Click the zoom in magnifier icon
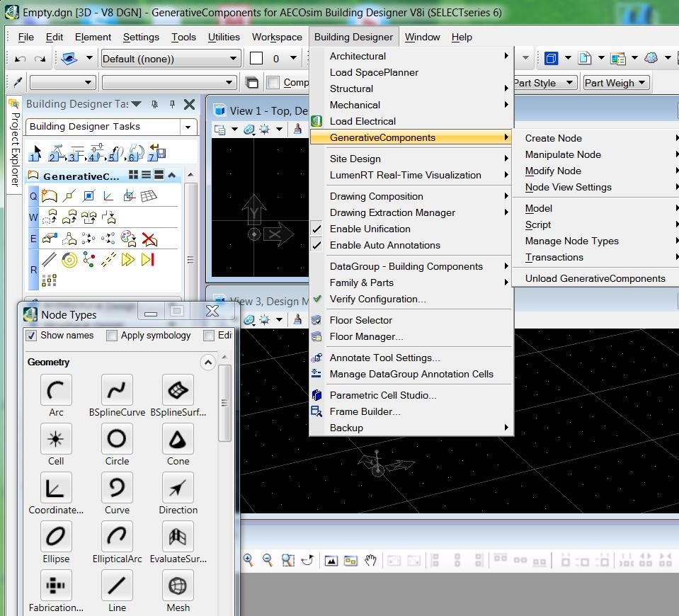 (248, 560)
